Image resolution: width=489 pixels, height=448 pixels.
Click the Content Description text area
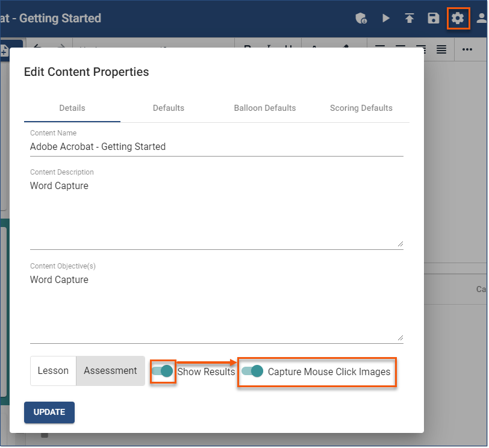pos(217,214)
